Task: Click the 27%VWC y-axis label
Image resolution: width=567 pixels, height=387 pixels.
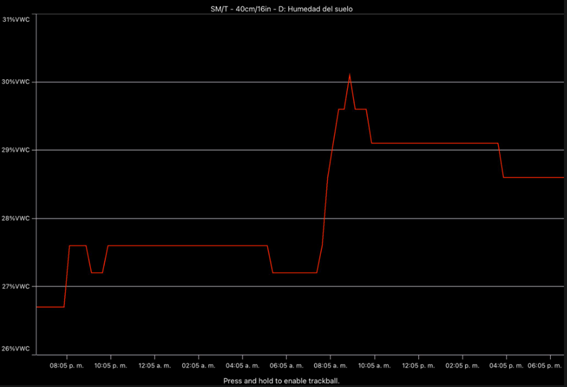Action: coord(16,286)
